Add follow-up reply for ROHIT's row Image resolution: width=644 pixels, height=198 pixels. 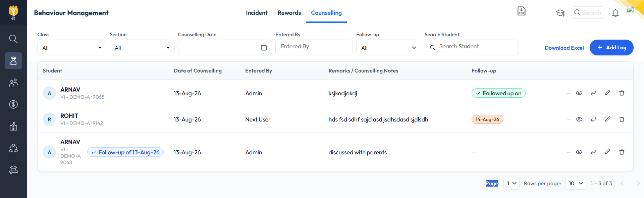[593, 119]
